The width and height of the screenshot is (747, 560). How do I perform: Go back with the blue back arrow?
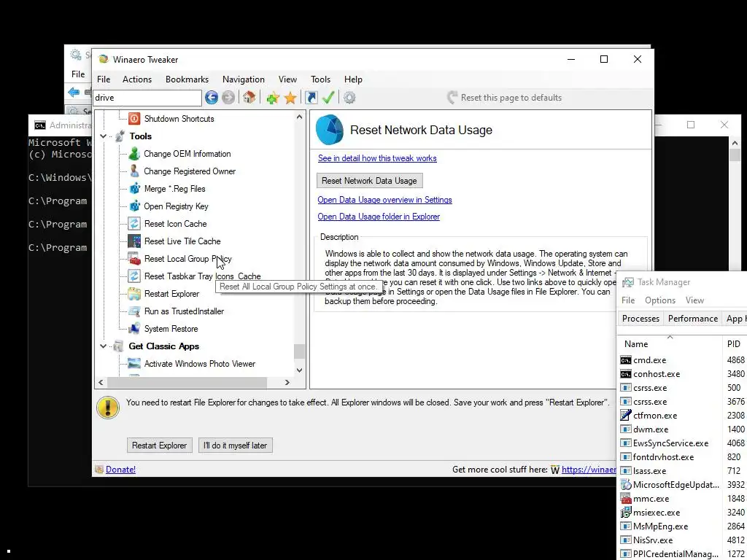pos(212,98)
